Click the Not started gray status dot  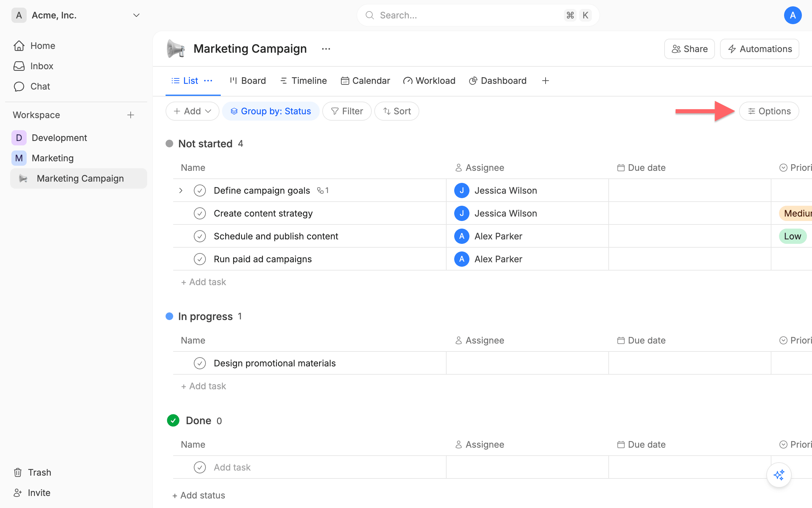pos(169,144)
